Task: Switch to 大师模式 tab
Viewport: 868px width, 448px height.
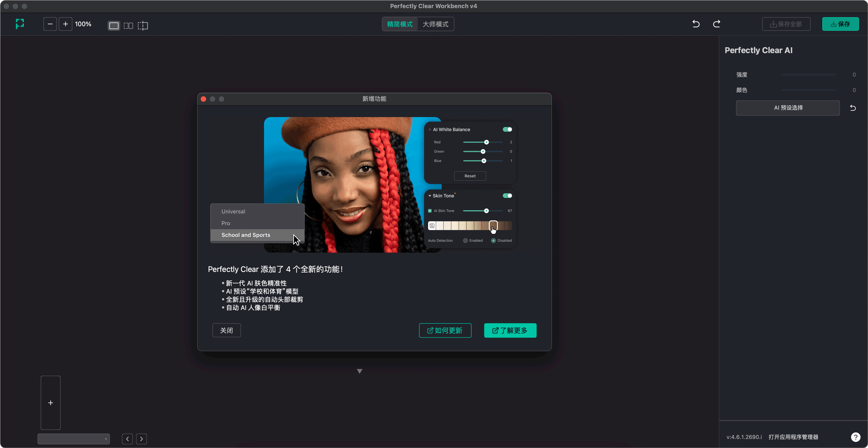Action: 435,24
